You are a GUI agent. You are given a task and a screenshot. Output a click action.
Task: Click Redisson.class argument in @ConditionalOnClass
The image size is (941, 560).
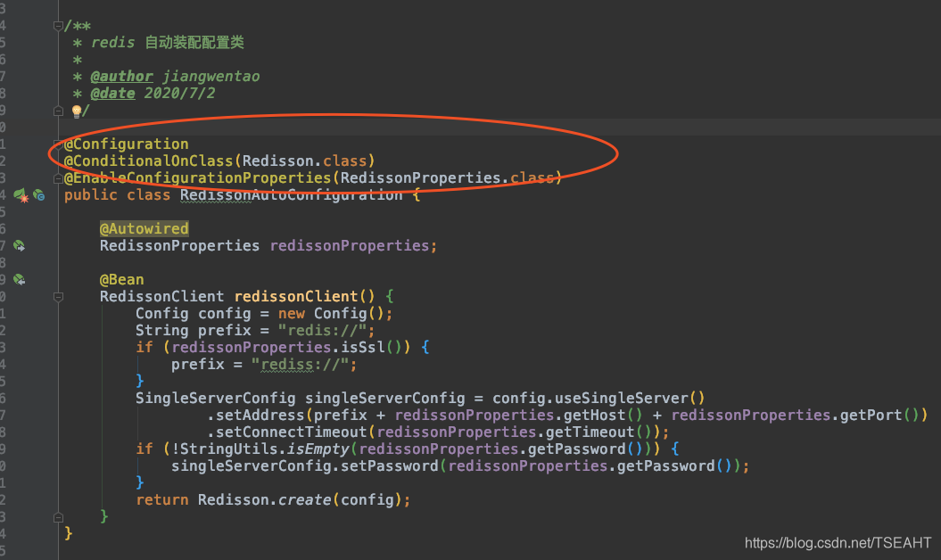coord(304,161)
